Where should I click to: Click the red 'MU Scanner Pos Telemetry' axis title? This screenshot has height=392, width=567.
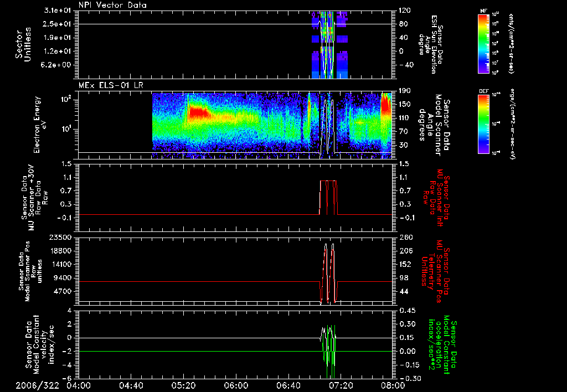435,271
